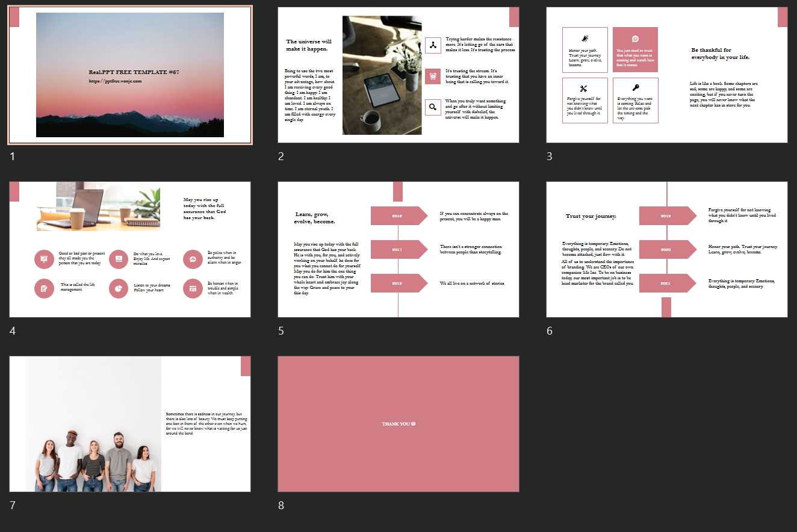Click 'THANK YOU' text on slide 8
The image size is (797, 532).
tap(398, 424)
